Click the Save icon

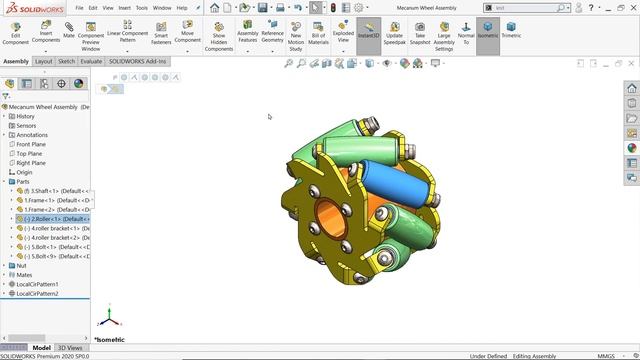tap(262, 8)
